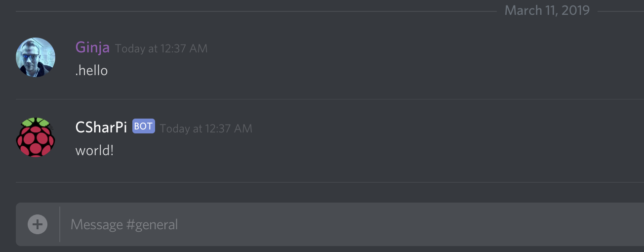
Task: Click CSharPi's Today at 12:37 AM timestamp
Action: pyautogui.click(x=206, y=128)
